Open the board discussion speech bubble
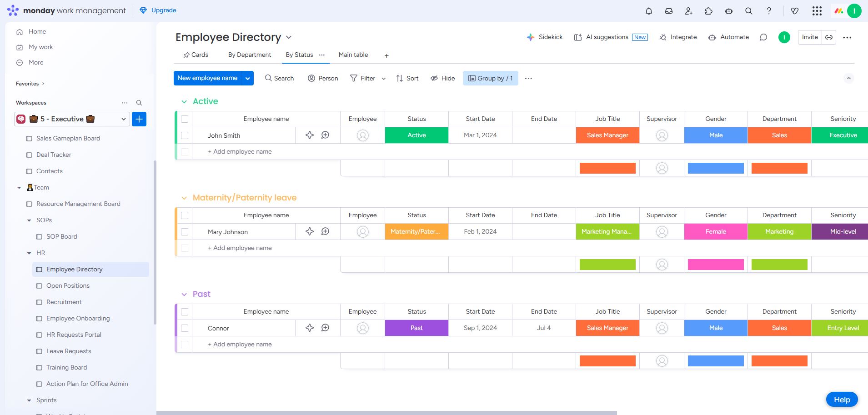 coord(763,37)
